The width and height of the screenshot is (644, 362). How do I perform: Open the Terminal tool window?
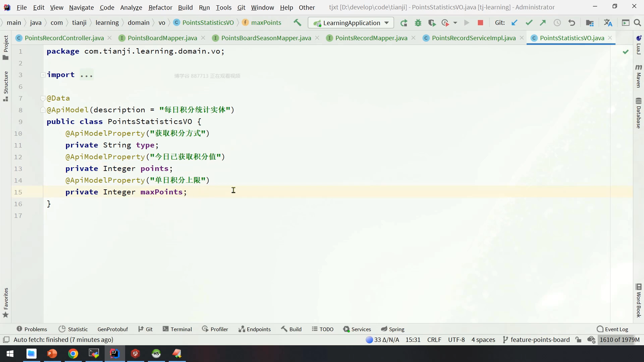(x=177, y=329)
